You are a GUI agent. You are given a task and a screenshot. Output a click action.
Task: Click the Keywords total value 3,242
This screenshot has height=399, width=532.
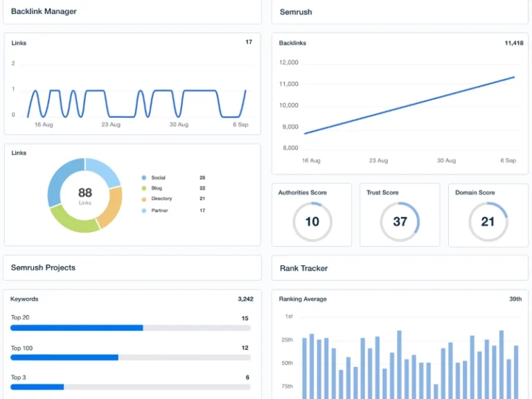[x=245, y=299]
